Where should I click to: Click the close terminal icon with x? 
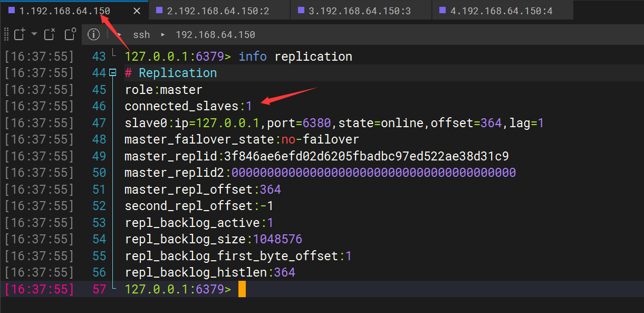(x=50, y=35)
